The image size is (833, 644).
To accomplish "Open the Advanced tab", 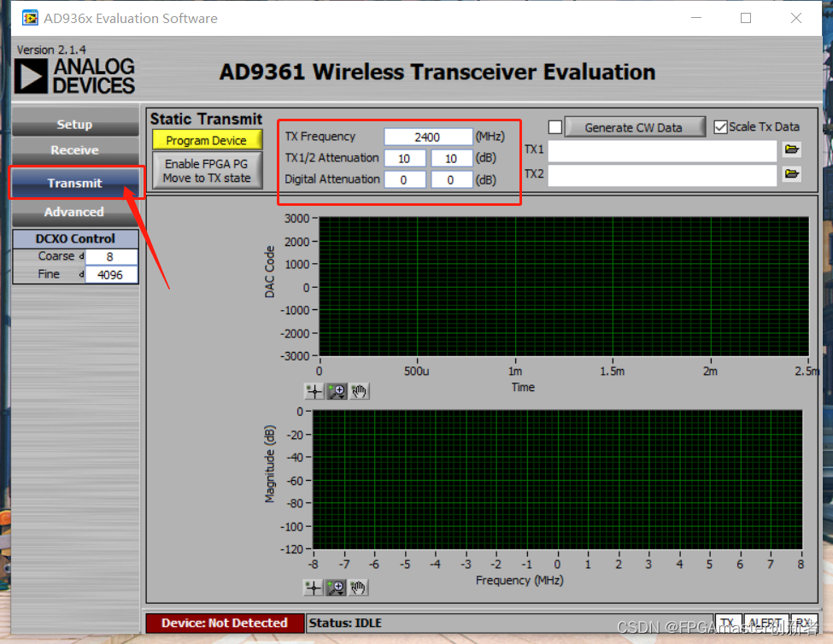I will [x=75, y=212].
